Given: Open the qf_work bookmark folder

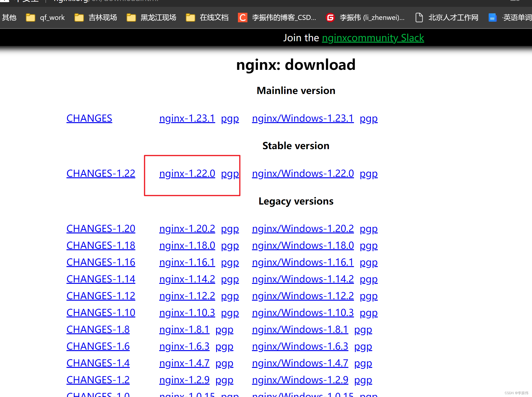Looking at the screenshot, I should click(45, 18).
